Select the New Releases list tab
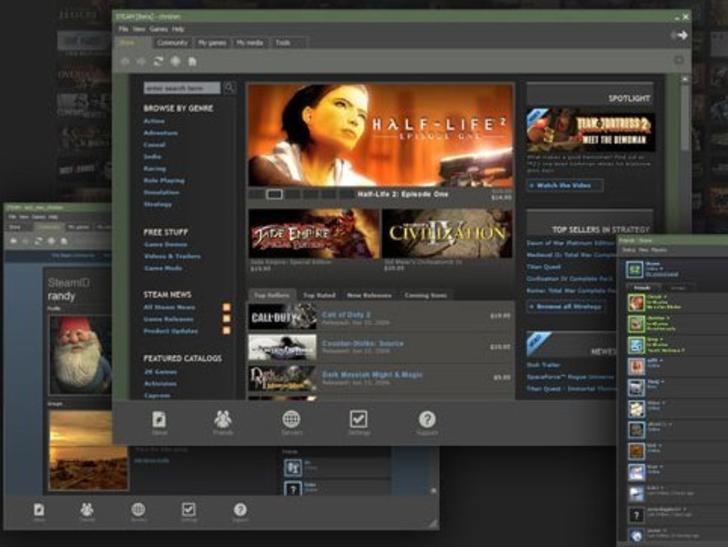 tap(369, 295)
